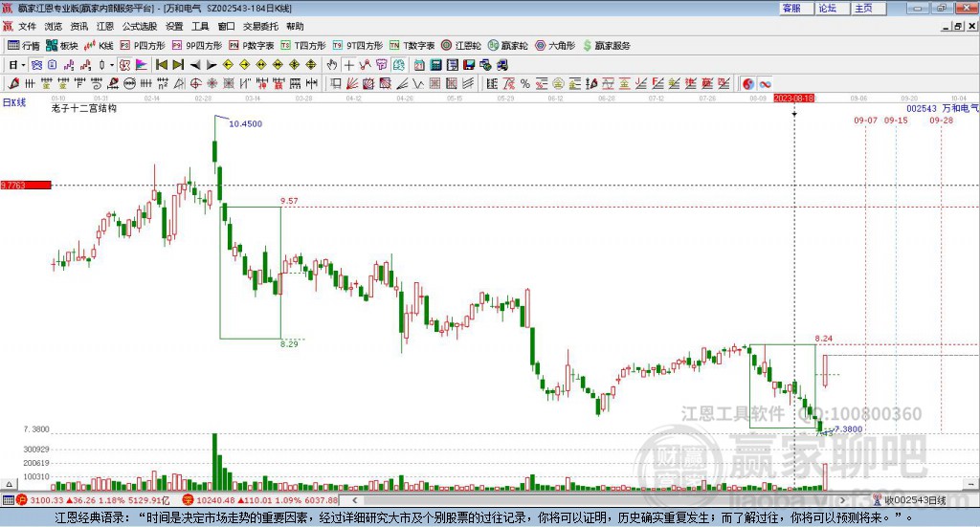The width and height of the screenshot is (980, 527).
Task: Open the 资讯 menu
Action: pyautogui.click(x=79, y=26)
